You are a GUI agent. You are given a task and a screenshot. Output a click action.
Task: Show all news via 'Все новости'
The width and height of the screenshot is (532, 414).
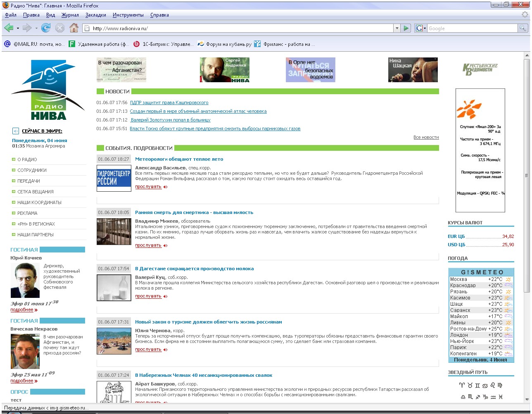click(x=426, y=137)
